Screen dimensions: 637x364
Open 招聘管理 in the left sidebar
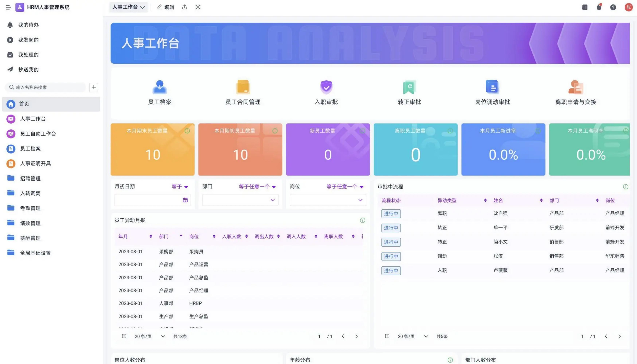[30, 178]
